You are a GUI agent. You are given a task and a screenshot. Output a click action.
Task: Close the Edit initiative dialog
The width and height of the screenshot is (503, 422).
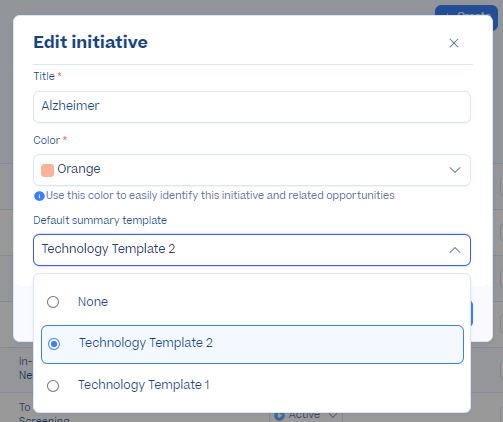pos(454,43)
